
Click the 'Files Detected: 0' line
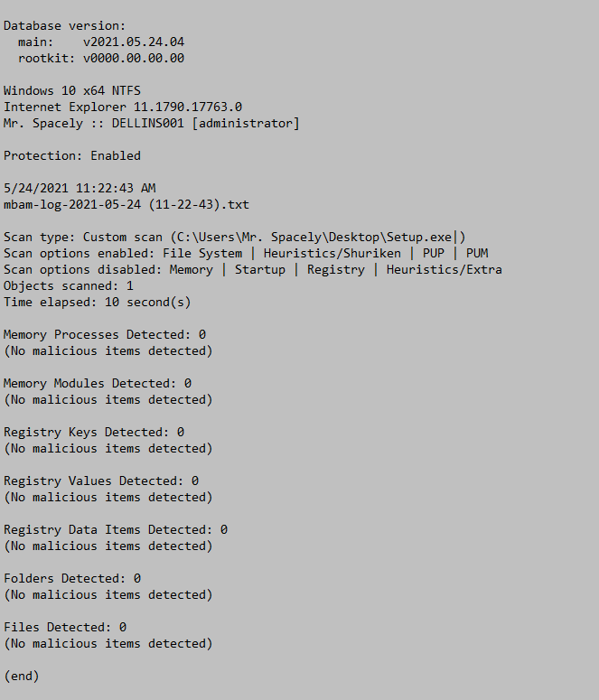[65, 627]
